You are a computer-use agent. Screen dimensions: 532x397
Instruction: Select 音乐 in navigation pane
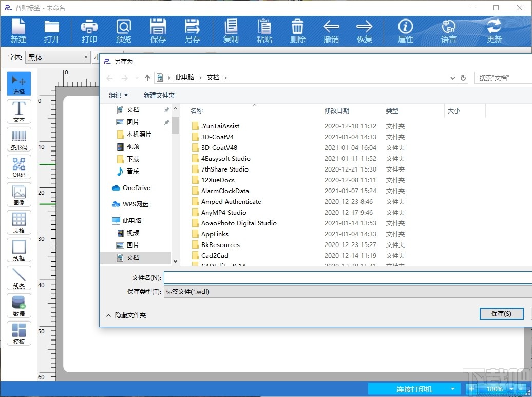128,171
